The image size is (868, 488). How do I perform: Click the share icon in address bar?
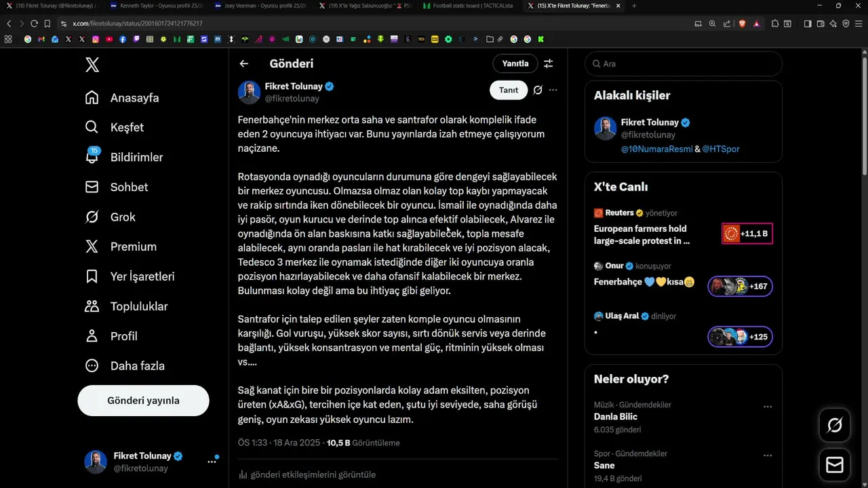coord(727,24)
